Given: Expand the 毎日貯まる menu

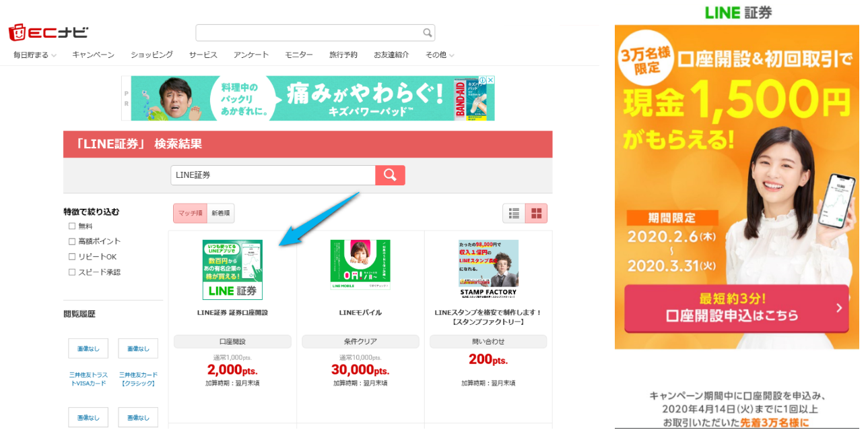Looking at the screenshot, I should point(35,55).
